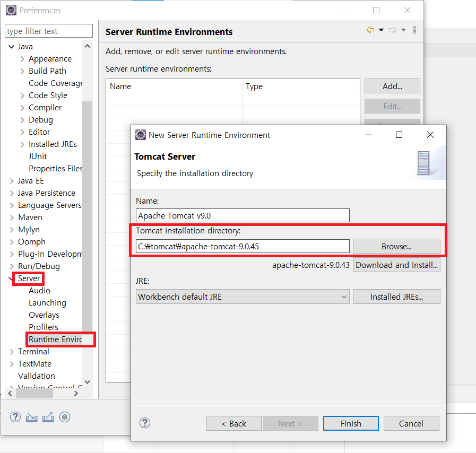This screenshot has width=476, height=453.
Task: Click the Finish button
Action: (x=351, y=423)
